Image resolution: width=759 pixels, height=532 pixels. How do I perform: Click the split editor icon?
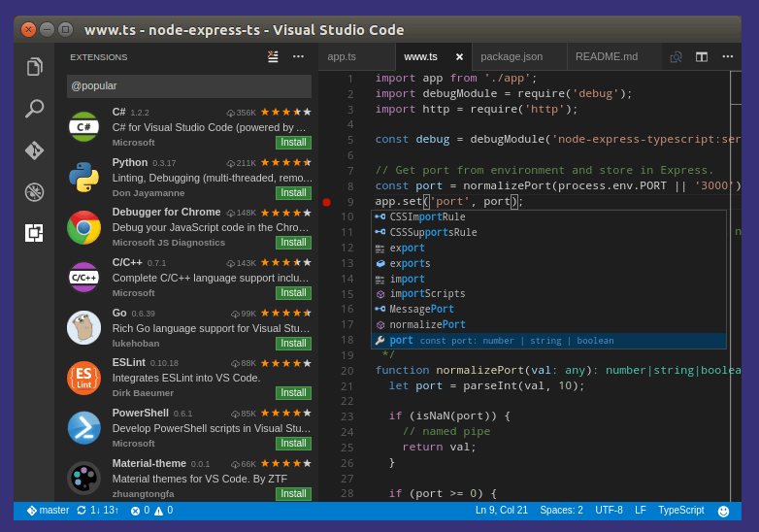tap(701, 56)
